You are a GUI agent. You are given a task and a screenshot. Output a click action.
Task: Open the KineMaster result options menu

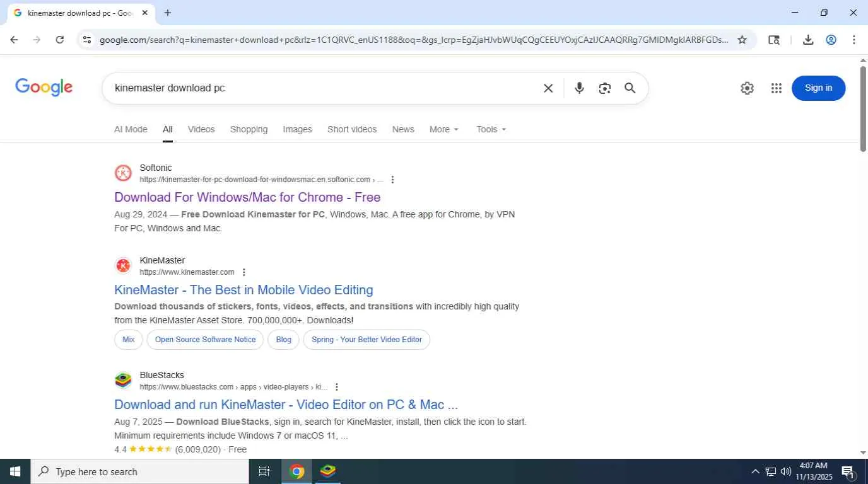243,272
